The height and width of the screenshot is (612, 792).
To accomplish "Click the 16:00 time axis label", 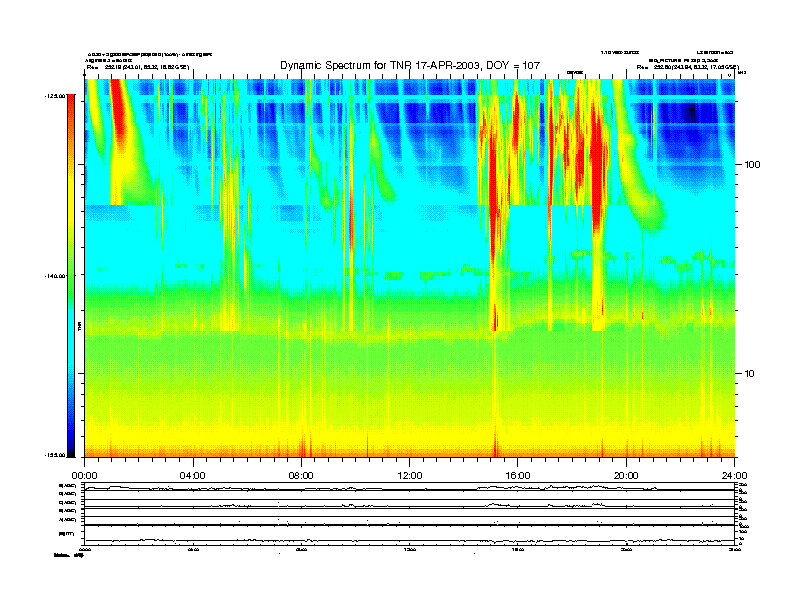I will [518, 475].
